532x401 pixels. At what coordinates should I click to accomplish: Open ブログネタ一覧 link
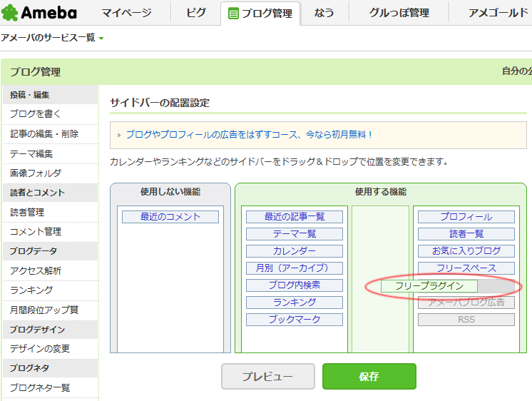40,387
